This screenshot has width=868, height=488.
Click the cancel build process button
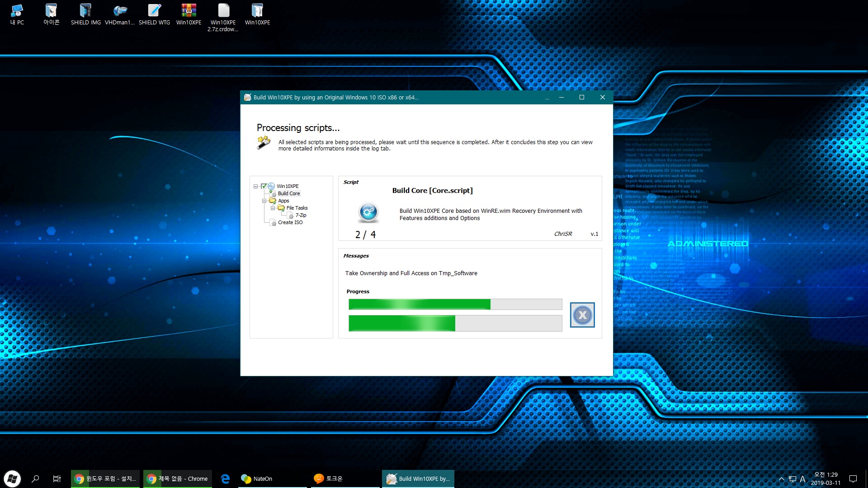click(x=582, y=314)
